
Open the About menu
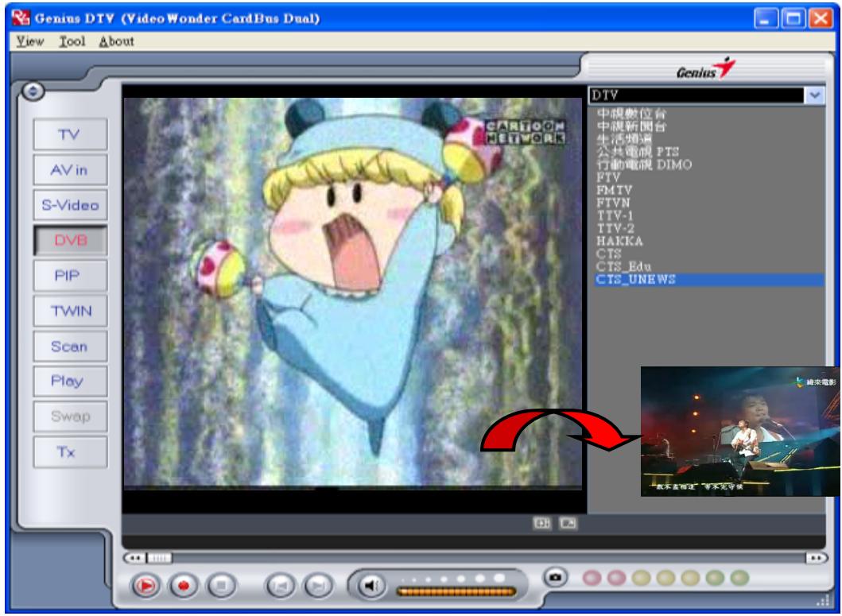117,41
